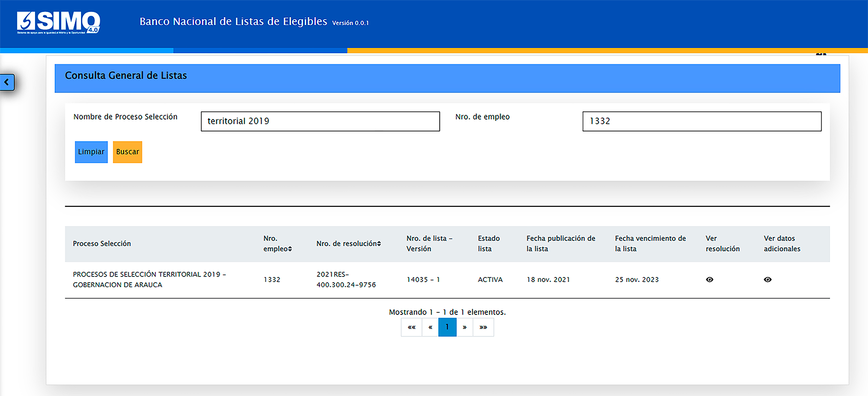Go to next page with » button

(x=465, y=327)
